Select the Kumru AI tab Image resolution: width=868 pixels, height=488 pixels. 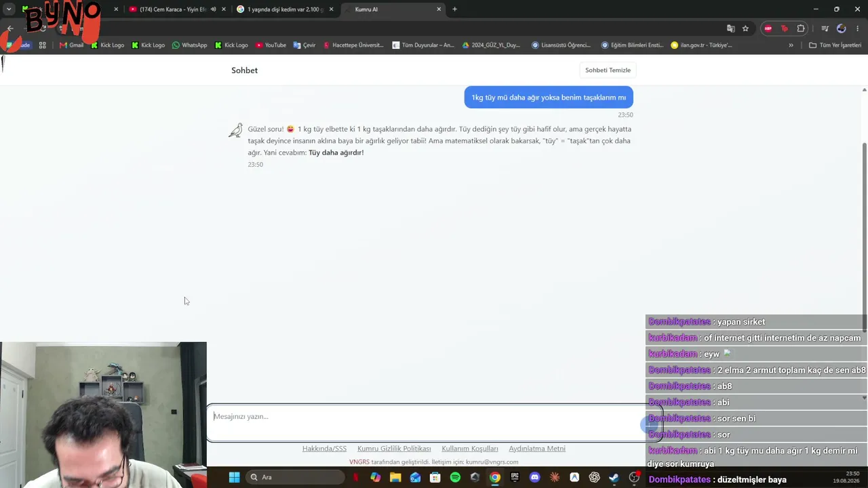pyautogui.click(x=392, y=9)
